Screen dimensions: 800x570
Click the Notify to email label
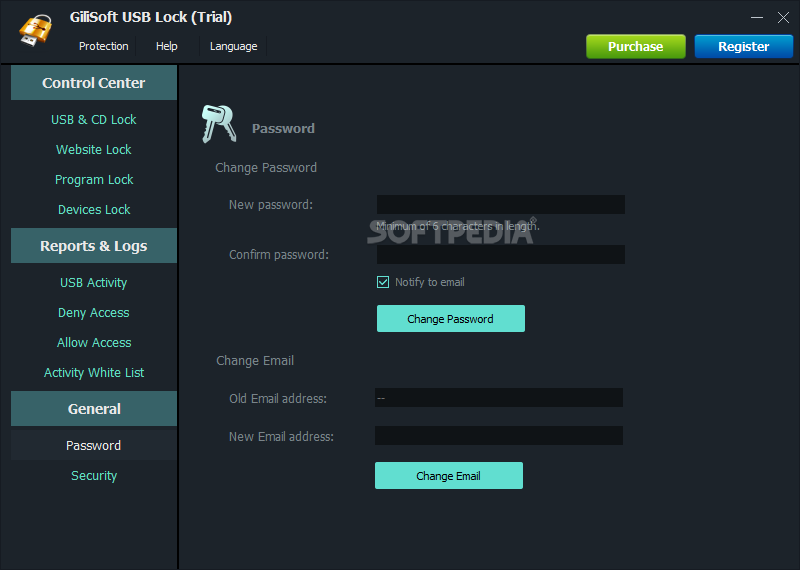point(430,282)
